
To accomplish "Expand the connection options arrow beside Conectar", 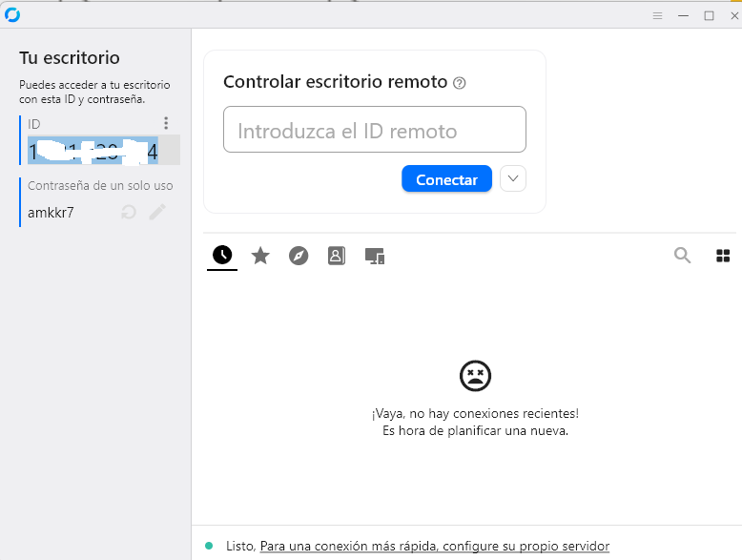I will (513, 179).
